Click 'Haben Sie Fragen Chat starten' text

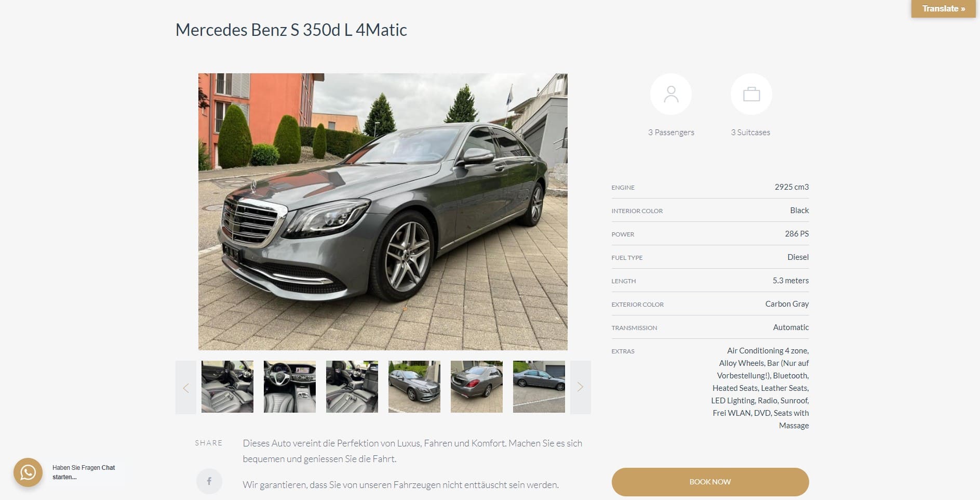(84, 472)
